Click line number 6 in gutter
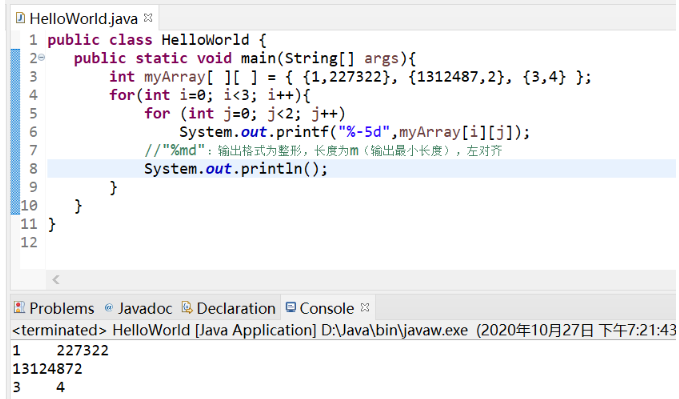Viewport: 679px width, 399px height. pyautogui.click(x=33, y=132)
